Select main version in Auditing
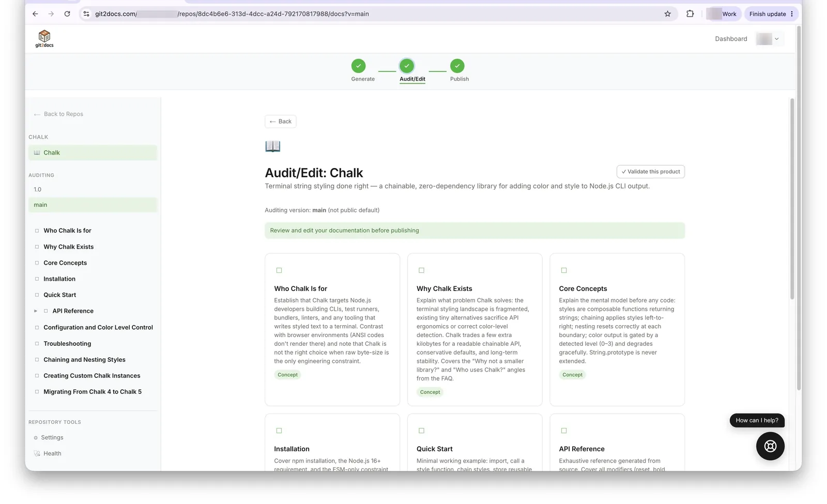The height and width of the screenshot is (504, 827). pyautogui.click(x=93, y=205)
